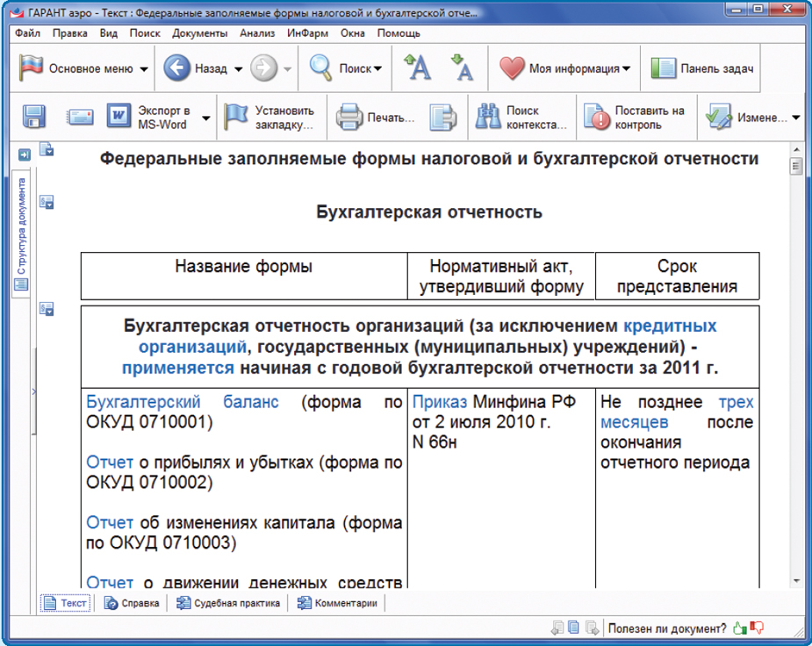This screenshot has width=812, height=646.
Task: Open the Документы menu
Action: point(199,33)
